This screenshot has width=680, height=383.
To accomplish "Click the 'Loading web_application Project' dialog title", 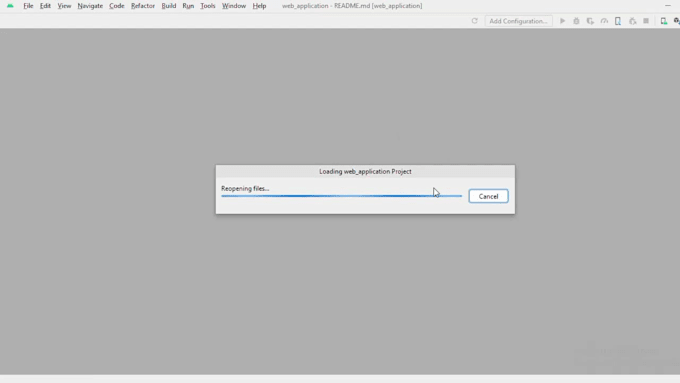I will (365, 171).
